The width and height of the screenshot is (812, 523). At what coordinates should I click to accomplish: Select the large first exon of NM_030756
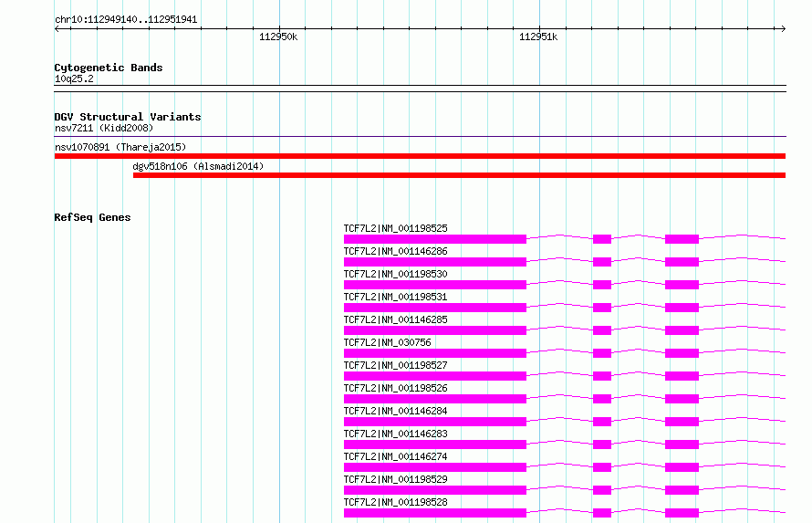click(435, 353)
